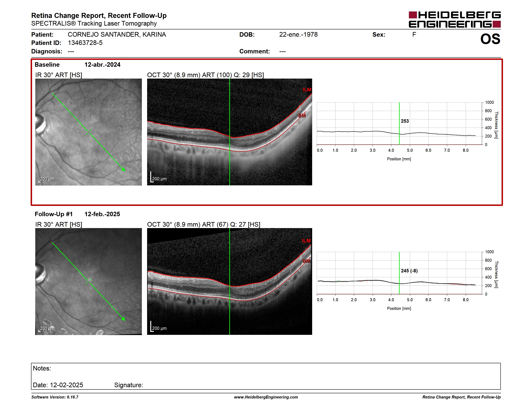532x411 pixels.
Task: Click the green arrowhead on Follow-Up scan line
Action: point(124,319)
